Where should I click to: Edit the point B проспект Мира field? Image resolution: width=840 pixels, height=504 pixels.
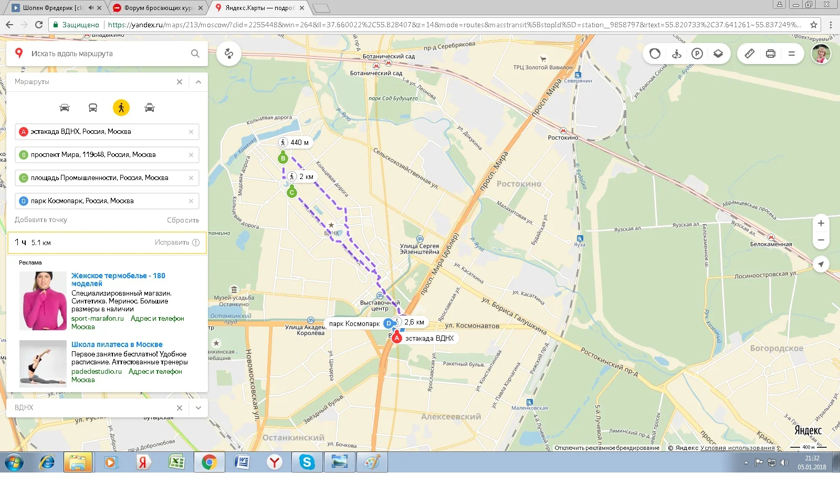coord(107,155)
